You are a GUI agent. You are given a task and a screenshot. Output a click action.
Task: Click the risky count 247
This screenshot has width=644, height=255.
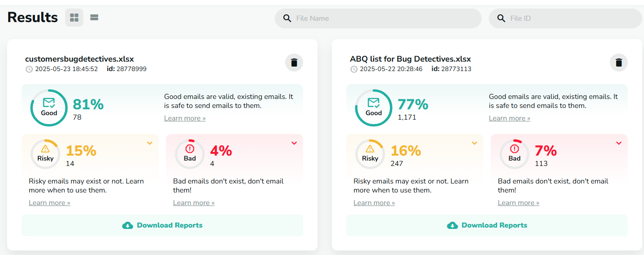click(397, 164)
